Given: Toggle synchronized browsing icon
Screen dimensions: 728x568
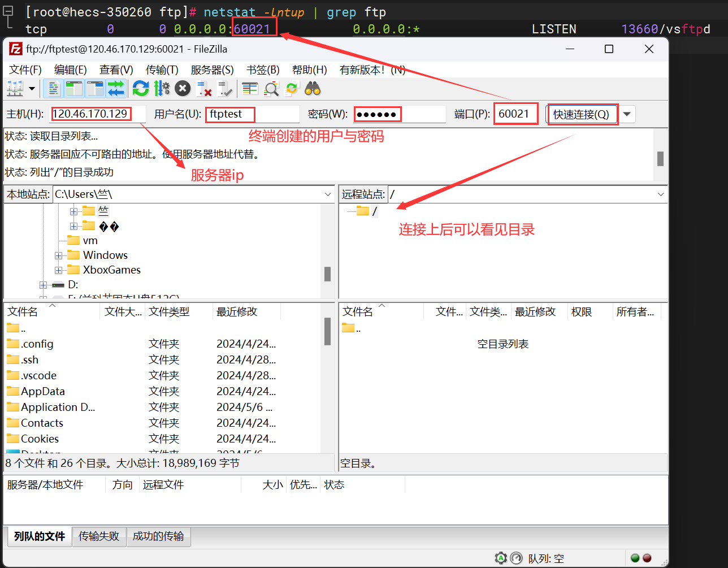Looking at the screenshot, I should [x=292, y=89].
